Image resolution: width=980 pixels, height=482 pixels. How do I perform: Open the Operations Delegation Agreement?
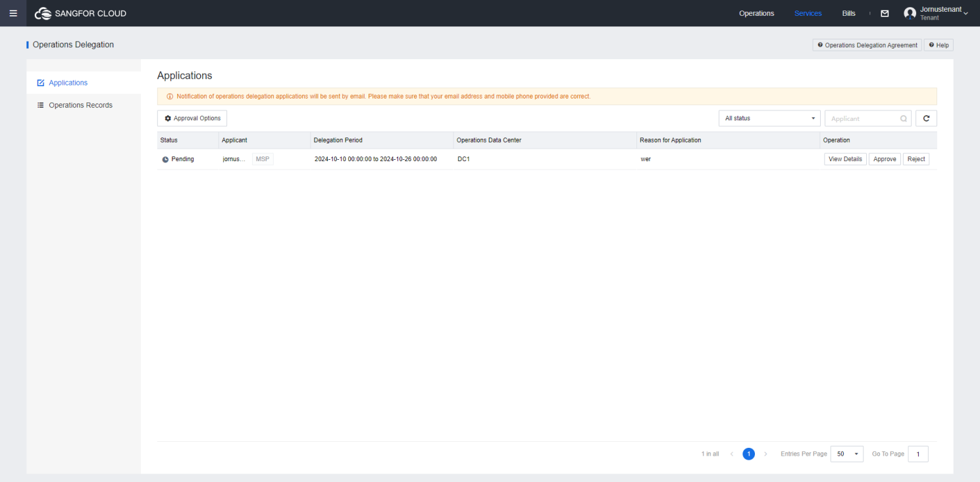point(867,45)
